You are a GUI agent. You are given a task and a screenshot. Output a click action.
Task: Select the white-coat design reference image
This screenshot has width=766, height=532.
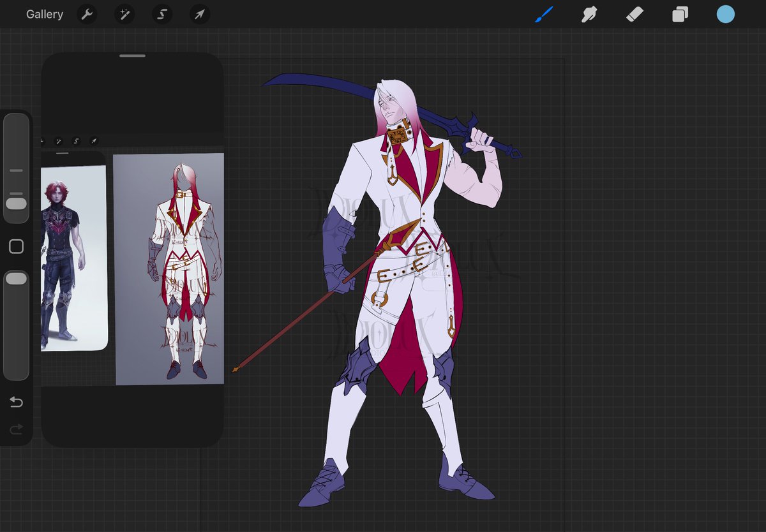click(169, 269)
